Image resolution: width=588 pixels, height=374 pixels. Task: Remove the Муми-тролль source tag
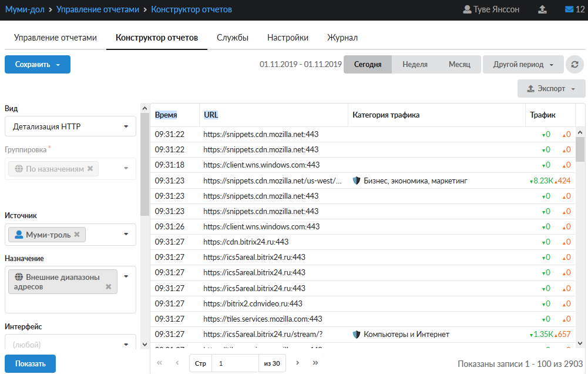pyautogui.click(x=77, y=235)
